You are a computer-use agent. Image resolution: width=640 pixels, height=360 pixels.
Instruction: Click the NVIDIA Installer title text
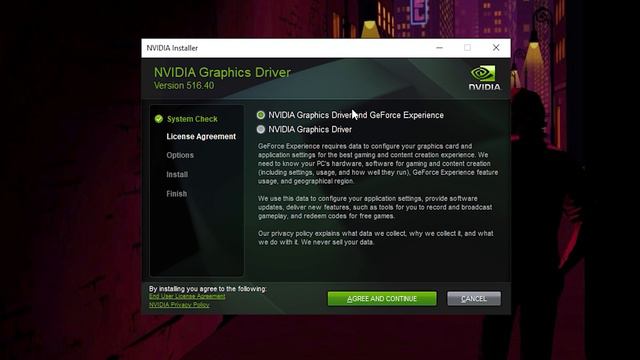point(172,48)
